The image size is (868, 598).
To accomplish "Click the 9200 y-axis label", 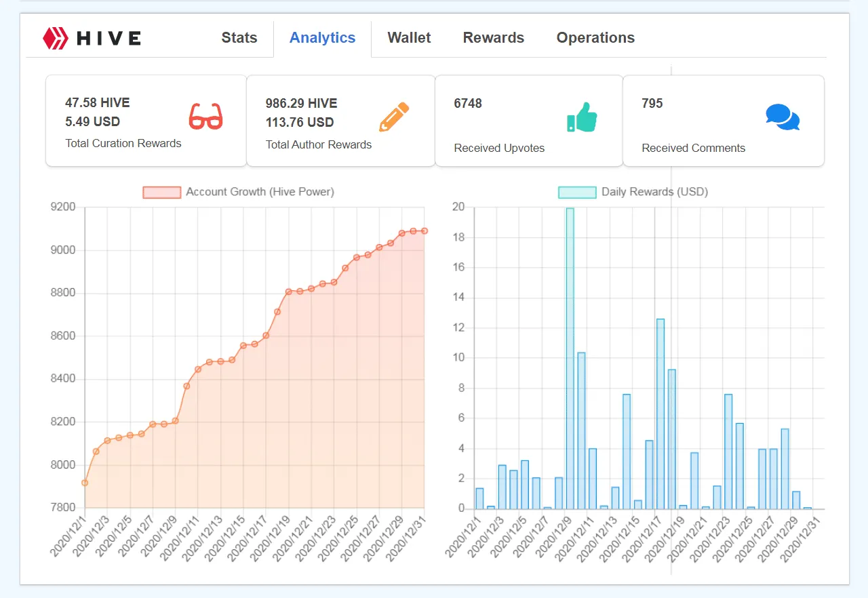I will tap(63, 207).
